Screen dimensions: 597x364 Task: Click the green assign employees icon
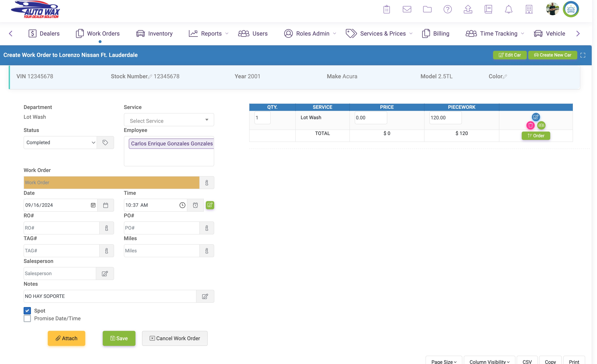pos(541,125)
